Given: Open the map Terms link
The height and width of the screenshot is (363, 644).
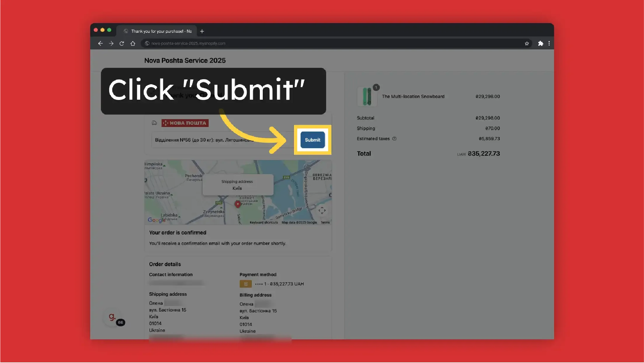Looking at the screenshot, I should (x=325, y=222).
